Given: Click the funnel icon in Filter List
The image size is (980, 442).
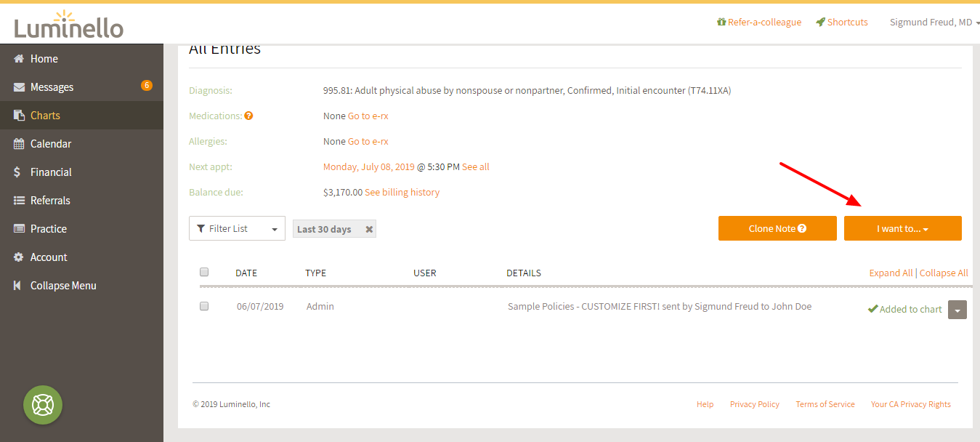Looking at the screenshot, I should coord(201,228).
